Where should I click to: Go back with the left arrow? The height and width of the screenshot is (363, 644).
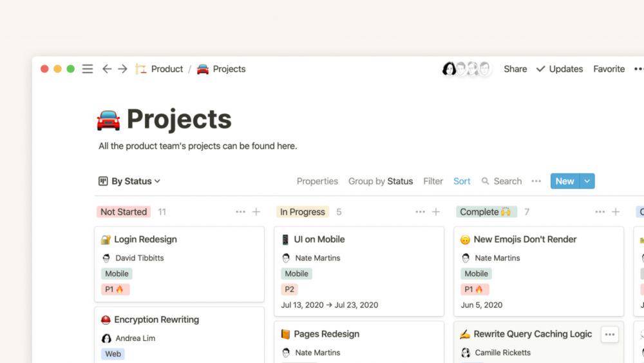point(107,68)
